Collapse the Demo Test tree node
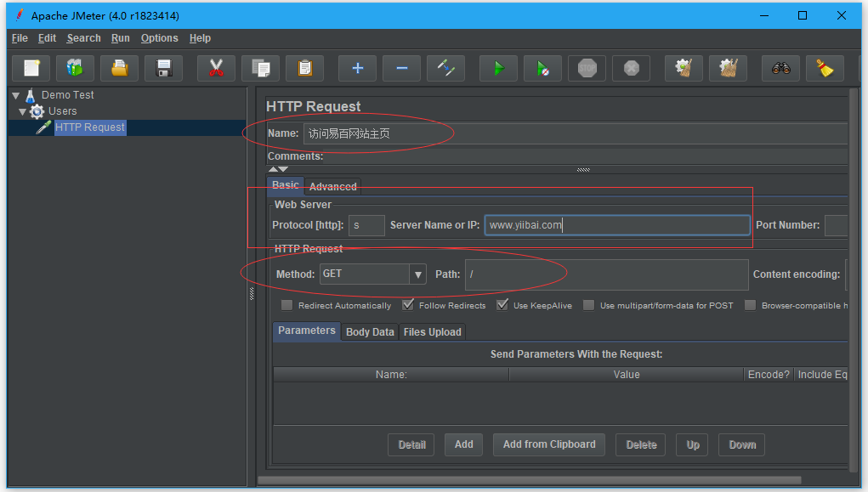868x492 pixels. (x=15, y=95)
